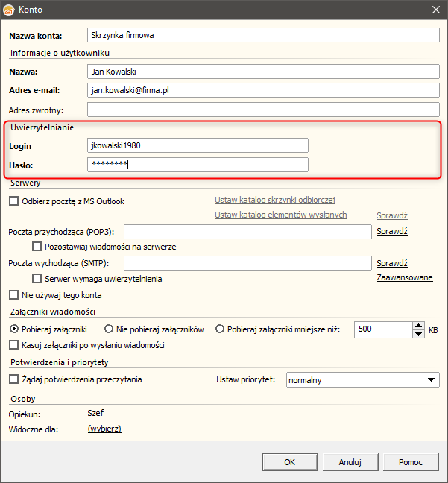448x483 pixels.
Task: Tick 'Serwer wymaga uwierzytelnienia' checkbox
Action: click(x=37, y=279)
